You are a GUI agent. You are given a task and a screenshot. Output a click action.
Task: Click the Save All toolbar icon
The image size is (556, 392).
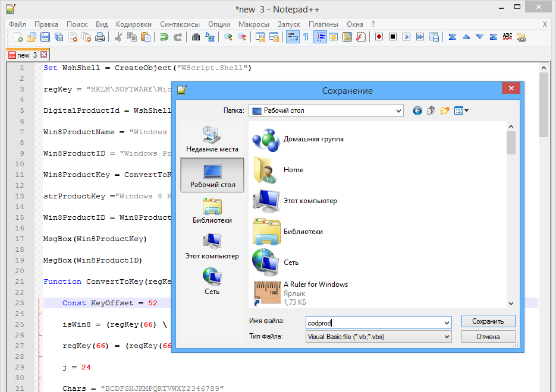point(59,37)
